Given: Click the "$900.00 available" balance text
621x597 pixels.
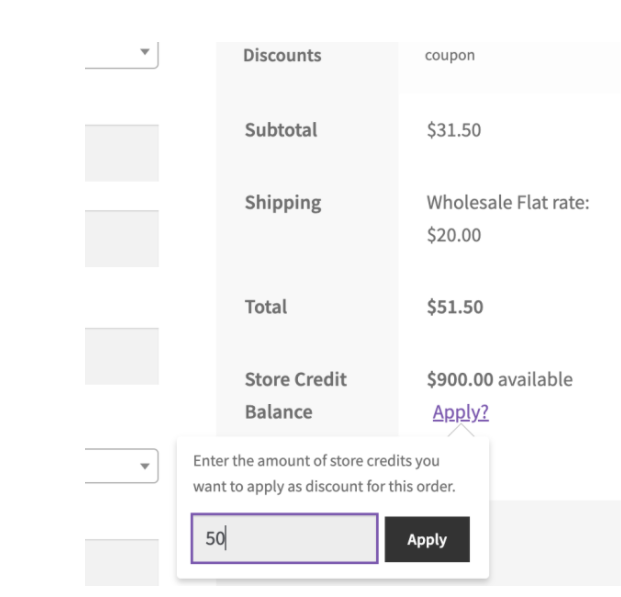Looking at the screenshot, I should (499, 380).
